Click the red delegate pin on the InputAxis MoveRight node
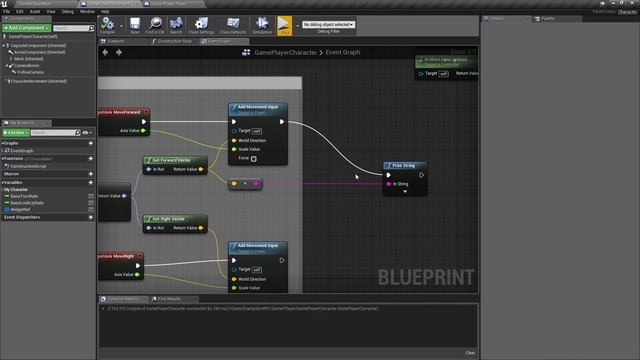The width and height of the screenshot is (640, 360). [140, 256]
